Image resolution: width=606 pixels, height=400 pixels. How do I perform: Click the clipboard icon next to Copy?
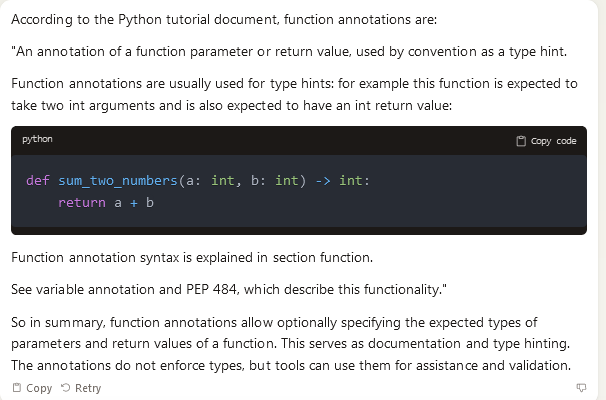[x=16, y=388]
